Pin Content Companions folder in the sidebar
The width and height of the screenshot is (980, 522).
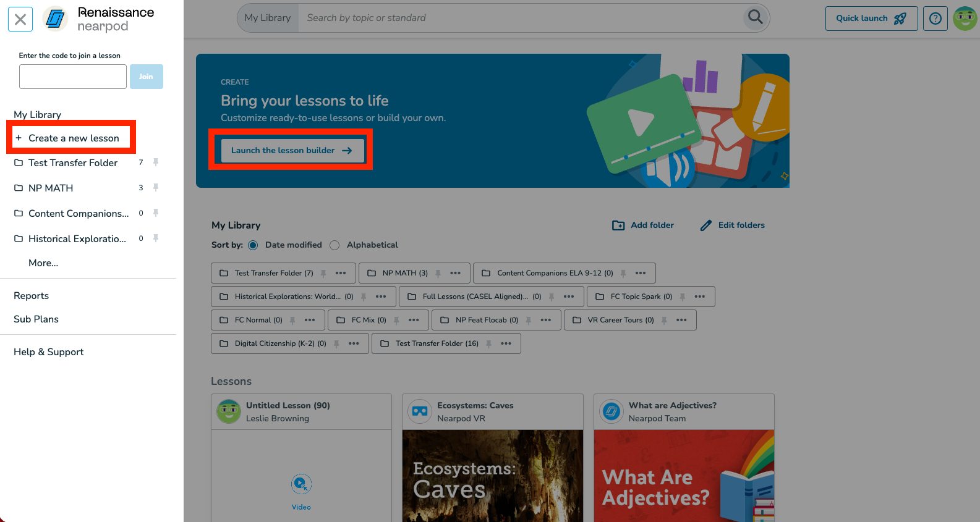coord(156,213)
